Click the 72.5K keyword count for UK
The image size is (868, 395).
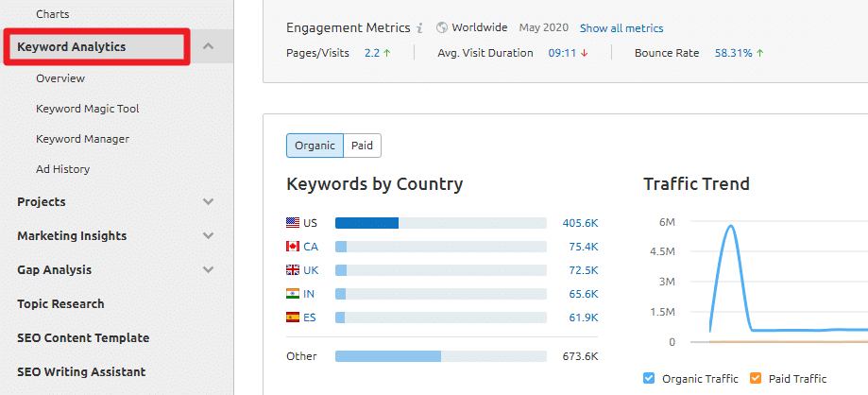click(x=584, y=270)
